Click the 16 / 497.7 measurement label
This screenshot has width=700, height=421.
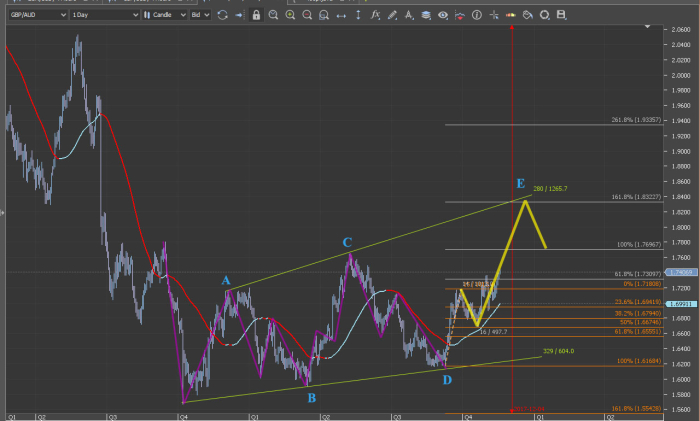tap(493, 332)
